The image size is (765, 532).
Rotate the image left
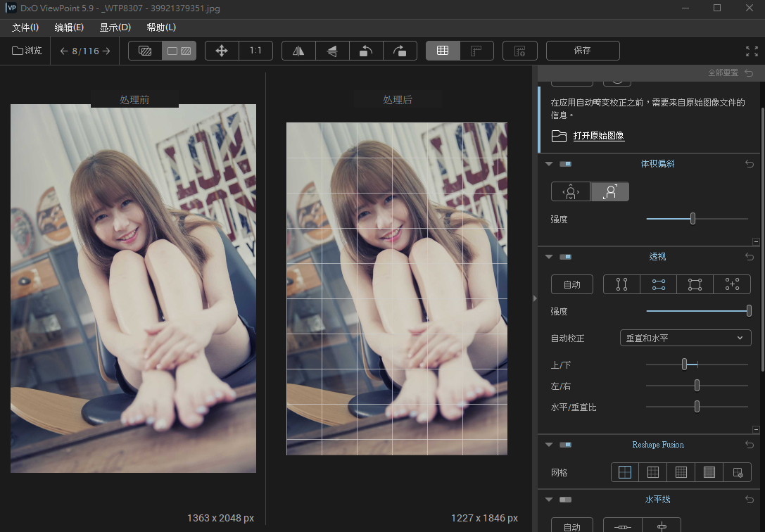point(366,51)
